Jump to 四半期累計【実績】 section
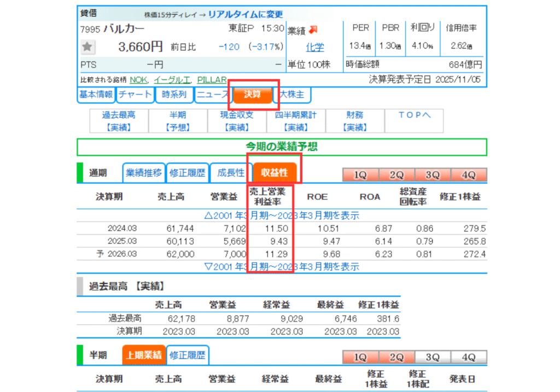 pyautogui.click(x=296, y=121)
